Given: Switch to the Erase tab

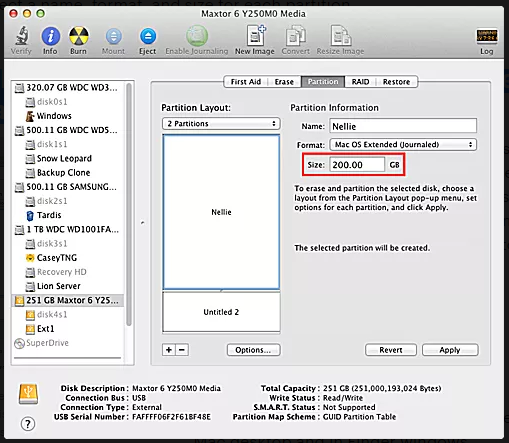Looking at the screenshot, I should [284, 82].
